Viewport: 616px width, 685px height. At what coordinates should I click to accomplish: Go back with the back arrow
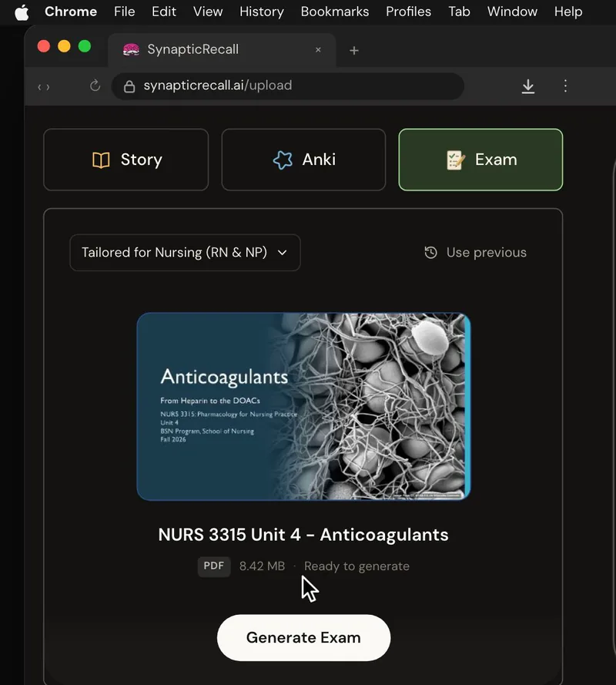[39, 87]
